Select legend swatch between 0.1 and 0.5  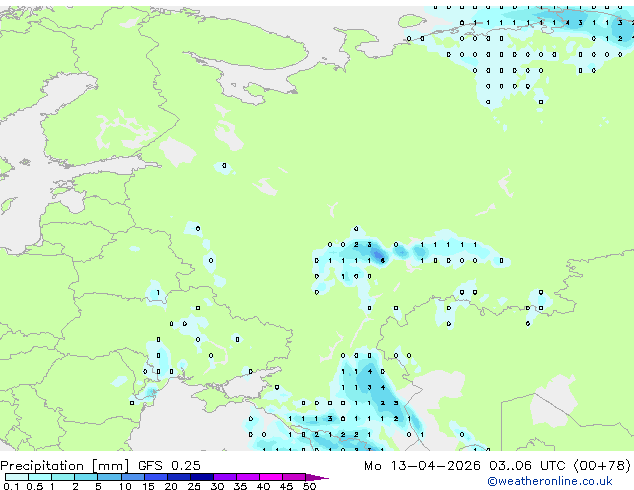[x=17, y=477]
